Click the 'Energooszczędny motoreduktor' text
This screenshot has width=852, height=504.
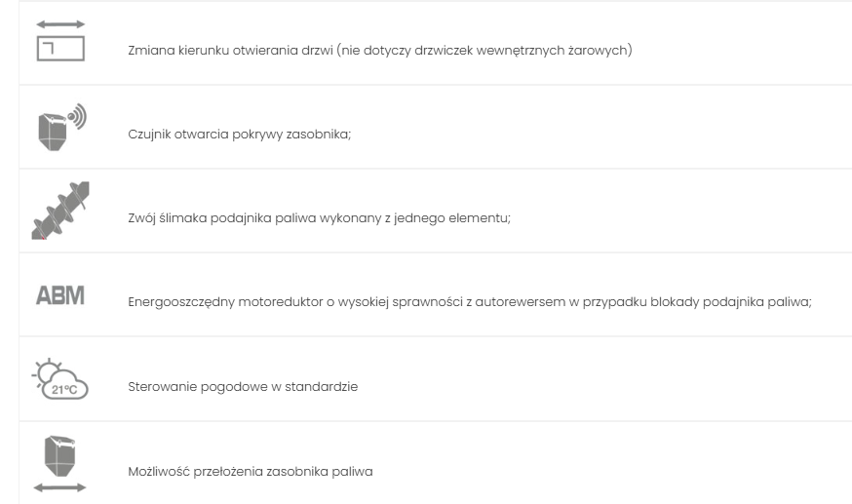(209, 302)
